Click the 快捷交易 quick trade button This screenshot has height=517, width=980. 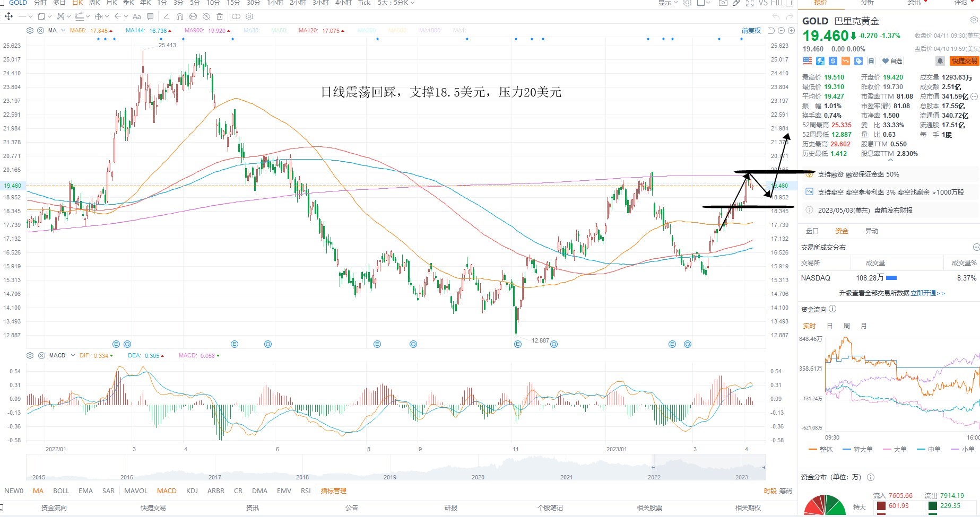(x=964, y=61)
